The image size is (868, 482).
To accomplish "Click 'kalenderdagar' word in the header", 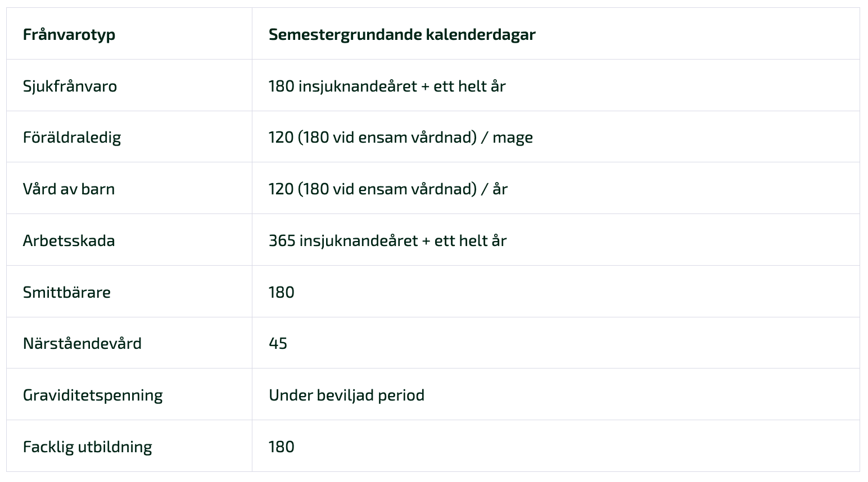I will [x=481, y=34].
